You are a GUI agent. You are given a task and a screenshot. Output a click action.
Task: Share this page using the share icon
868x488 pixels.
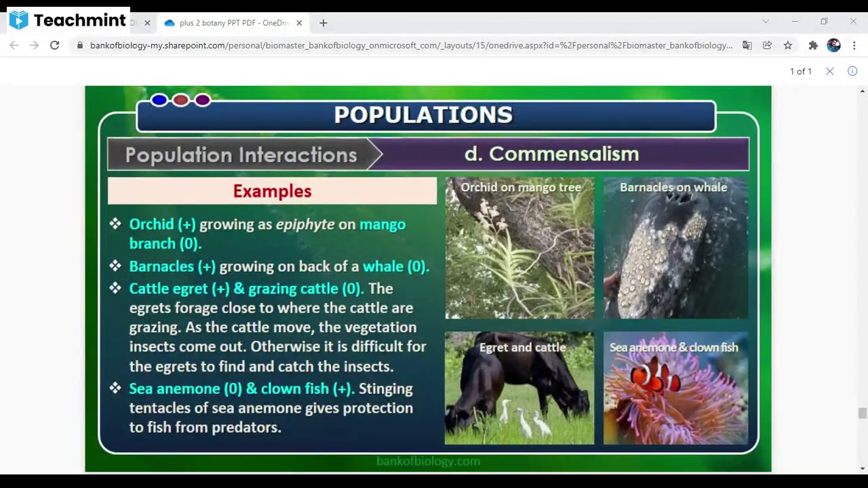767,45
